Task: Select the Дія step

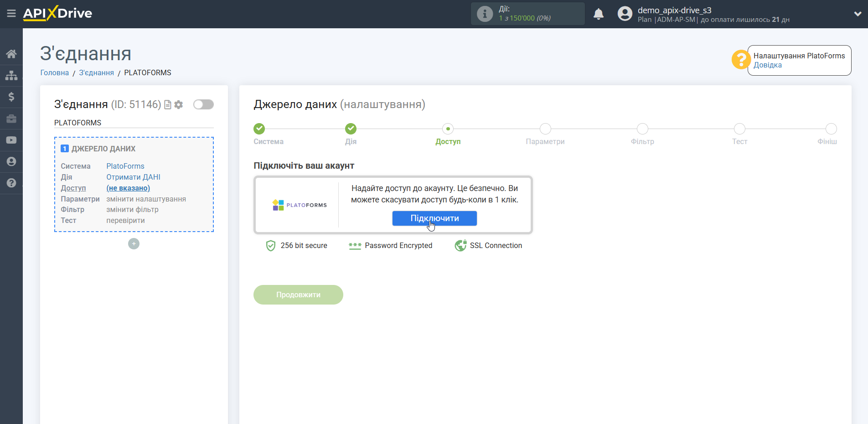Action: pos(351,129)
